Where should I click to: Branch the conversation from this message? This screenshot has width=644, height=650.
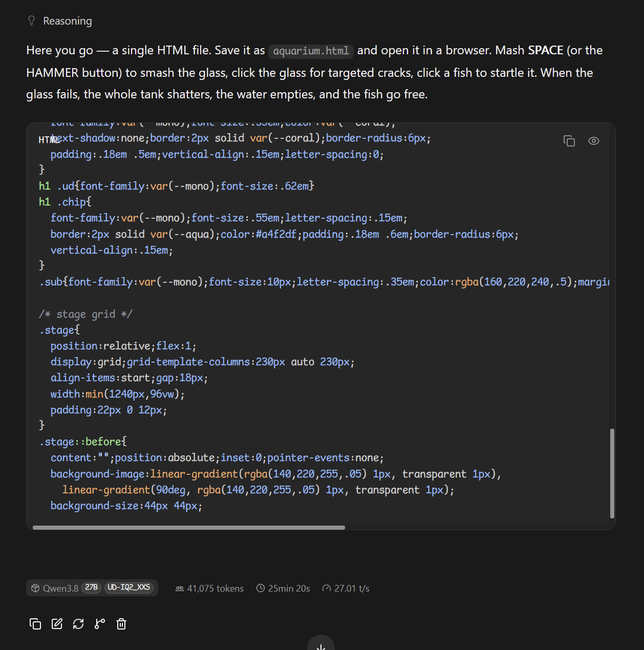click(100, 624)
